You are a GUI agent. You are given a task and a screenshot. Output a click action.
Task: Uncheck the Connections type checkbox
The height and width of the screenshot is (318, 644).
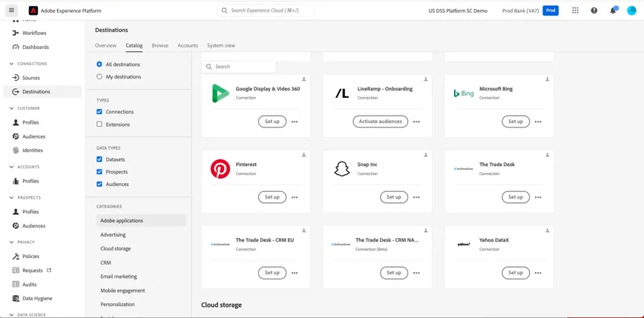point(99,112)
